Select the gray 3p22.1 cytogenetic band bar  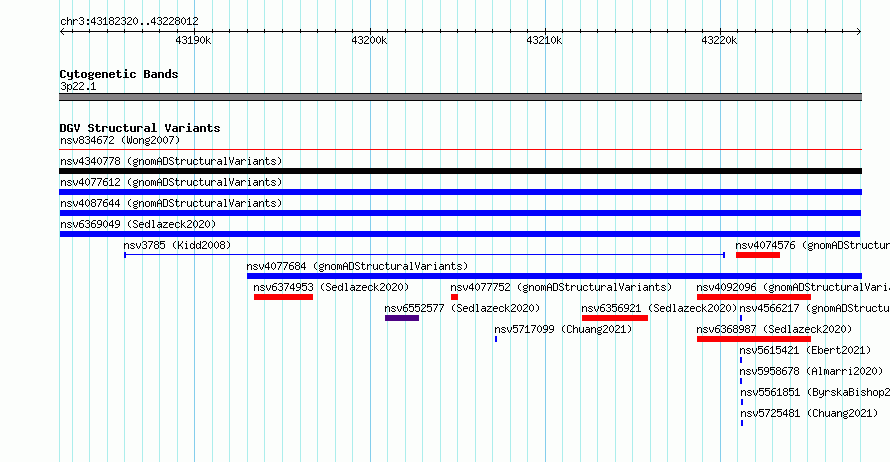click(x=460, y=97)
